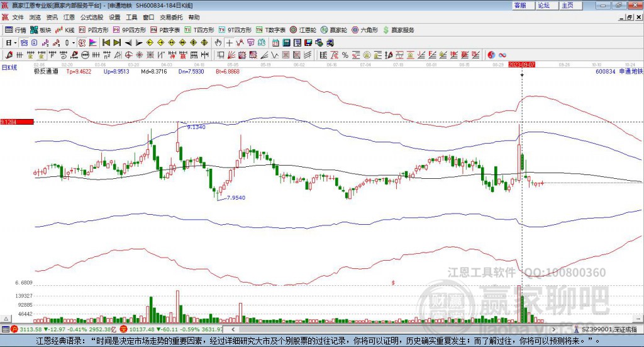Click the 沪 Shanghai index status icon
Screen dimensions: 644x347
point(14,329)
